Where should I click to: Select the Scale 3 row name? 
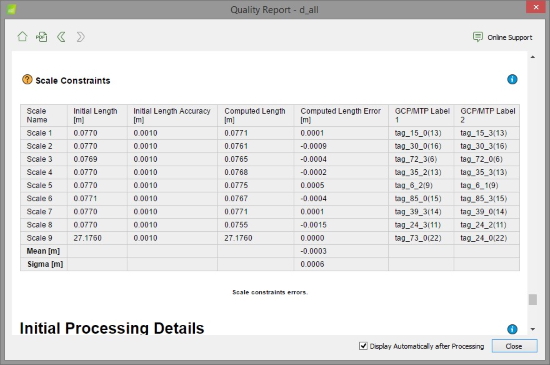coord(39,159)
